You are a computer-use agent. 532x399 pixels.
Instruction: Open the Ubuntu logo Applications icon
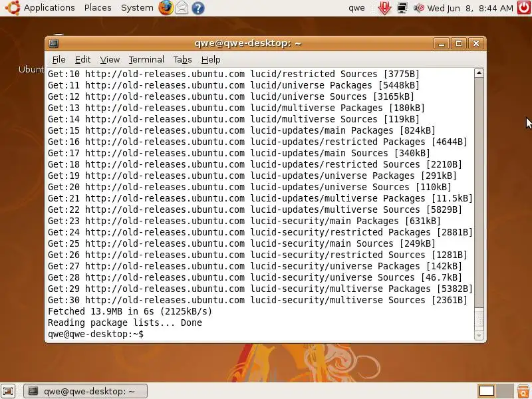(x=13, y=7)
